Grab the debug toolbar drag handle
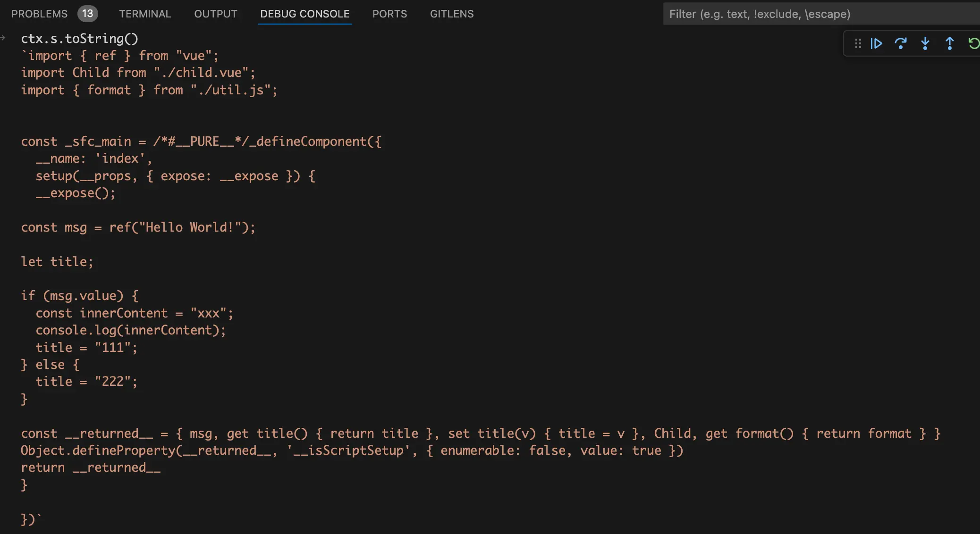The height and width of the screenshot is (534, 980). [x=858, y=43]
